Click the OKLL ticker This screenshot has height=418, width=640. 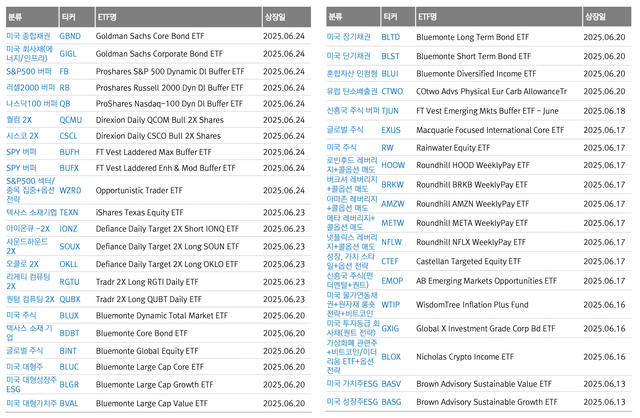[69, 264]
